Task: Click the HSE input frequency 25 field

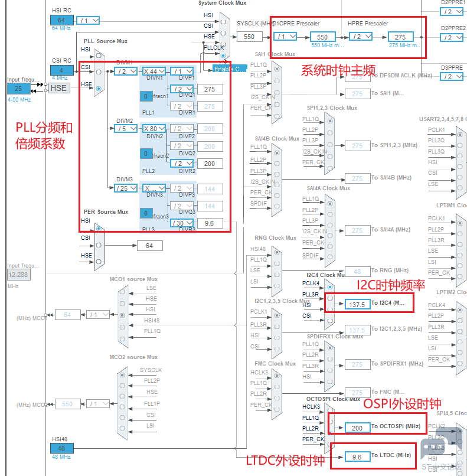Action: [x=19, y=89]
